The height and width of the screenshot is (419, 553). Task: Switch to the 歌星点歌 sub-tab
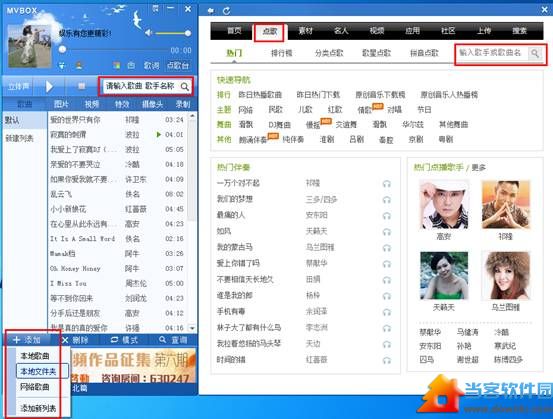pos(376,53)
